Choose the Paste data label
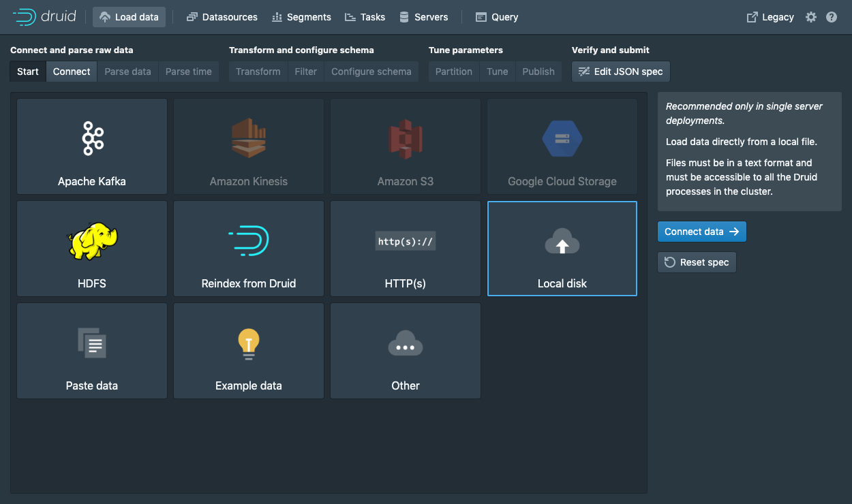This screenshot has width=852, height=504. pos(92,385)
